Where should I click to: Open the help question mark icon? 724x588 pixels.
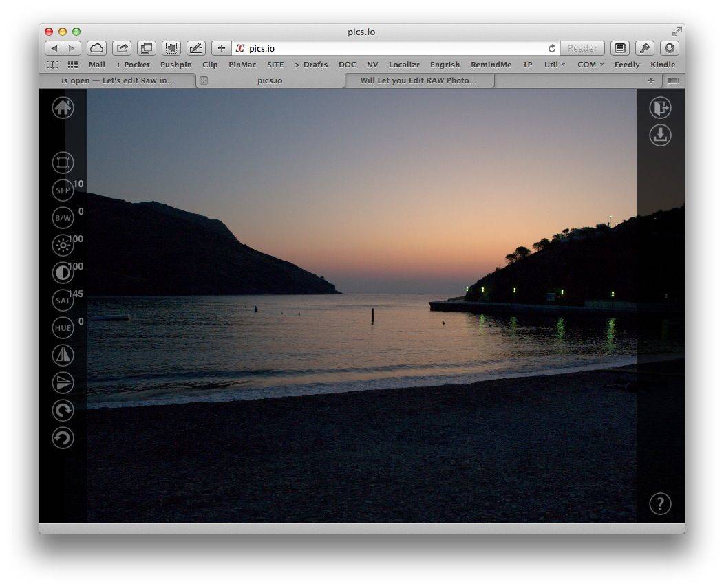(660, 503)
